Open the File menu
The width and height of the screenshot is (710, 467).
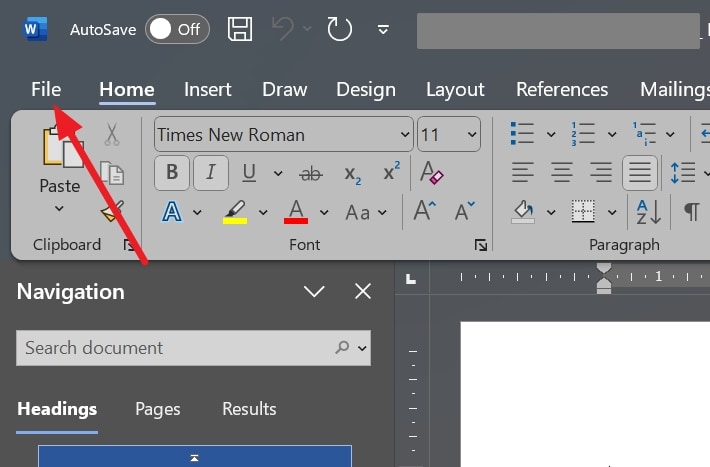pyautogui.click(x=46, y=89)
